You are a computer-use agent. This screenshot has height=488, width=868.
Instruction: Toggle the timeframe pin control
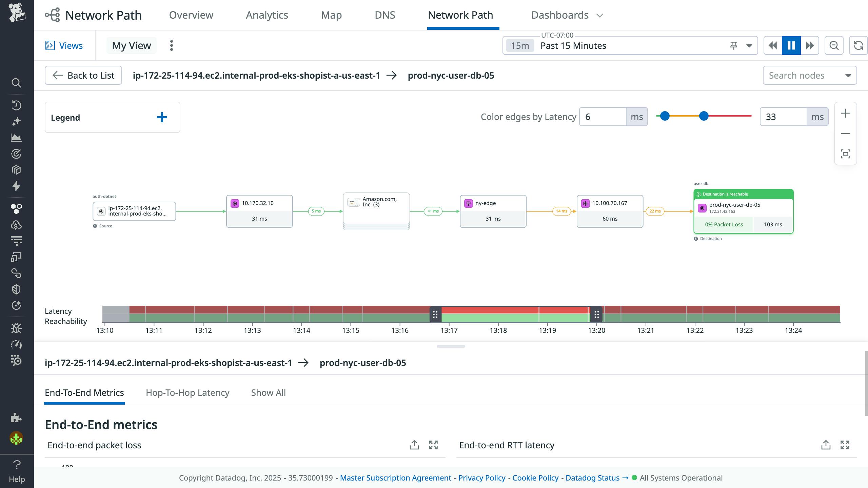[x=733, y=45]
